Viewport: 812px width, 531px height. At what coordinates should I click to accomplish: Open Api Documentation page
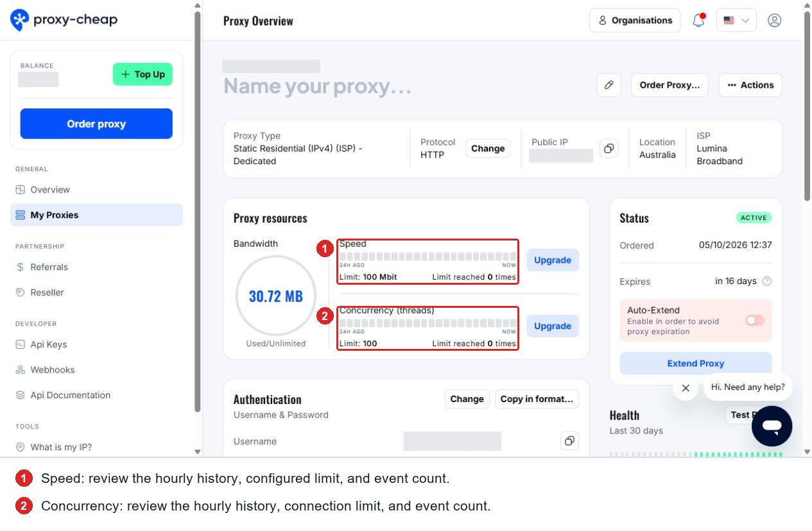[x=96, y=396]
